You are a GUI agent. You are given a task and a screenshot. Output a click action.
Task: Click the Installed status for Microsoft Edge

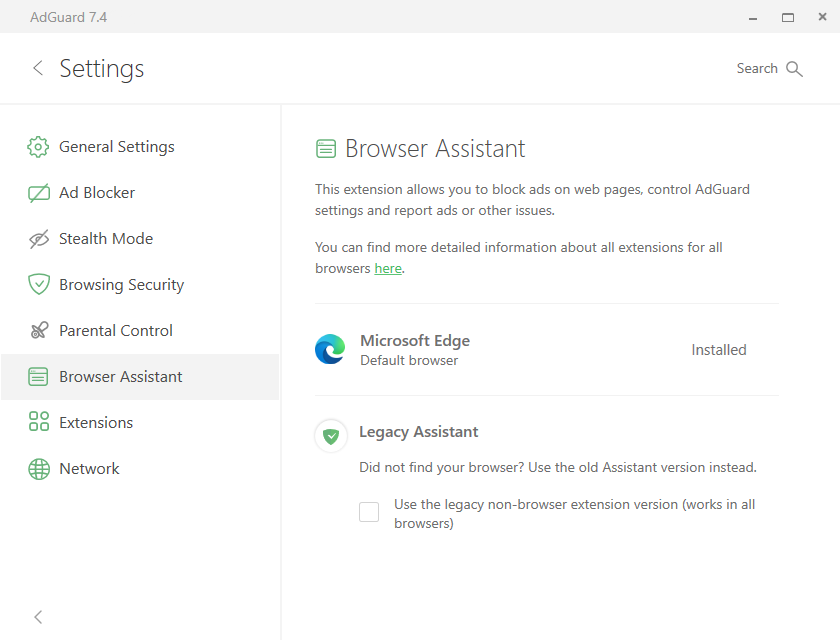[718, 350]
